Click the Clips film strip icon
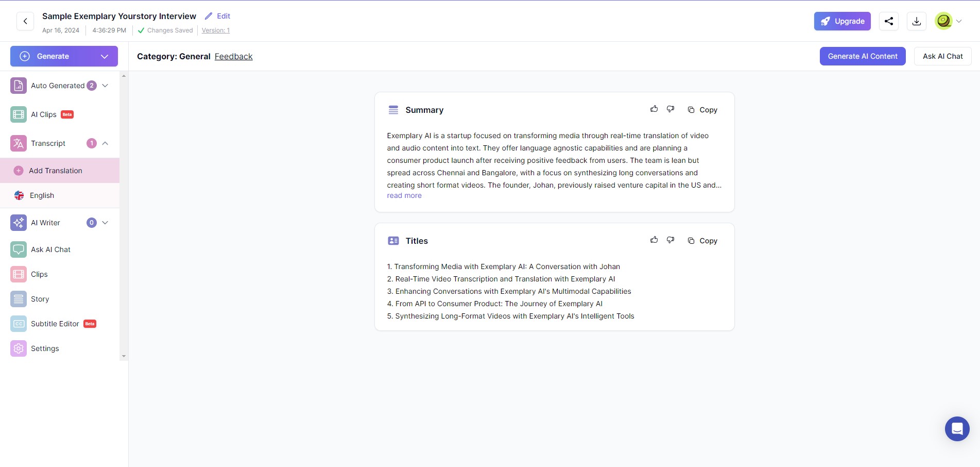The height and width of the screenshot is (467, 980). click(x=19, y=274)
